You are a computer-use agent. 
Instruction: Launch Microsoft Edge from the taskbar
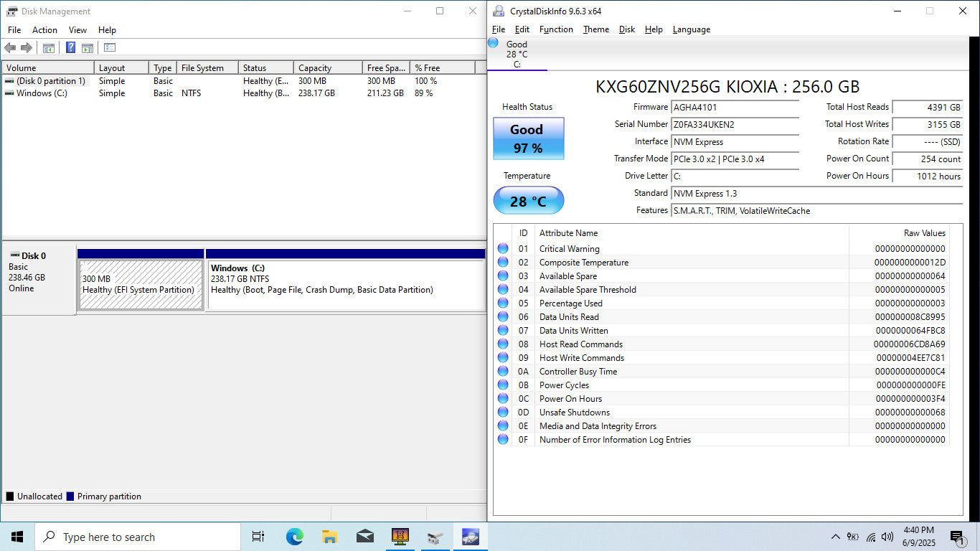click(294, 537)
